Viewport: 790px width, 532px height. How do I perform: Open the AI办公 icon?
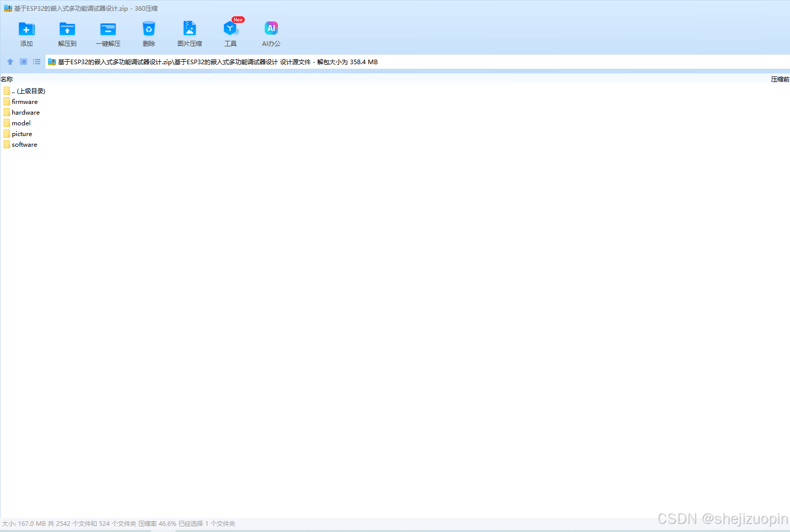[271, 28]
